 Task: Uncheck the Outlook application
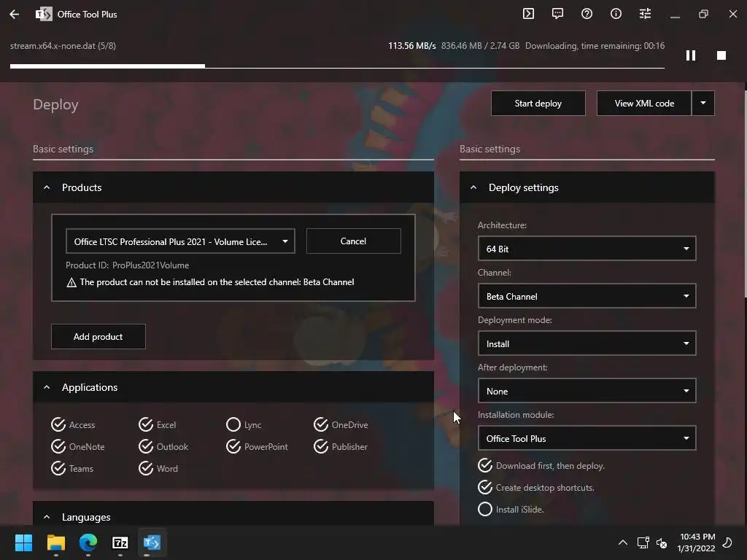point(146,447)
